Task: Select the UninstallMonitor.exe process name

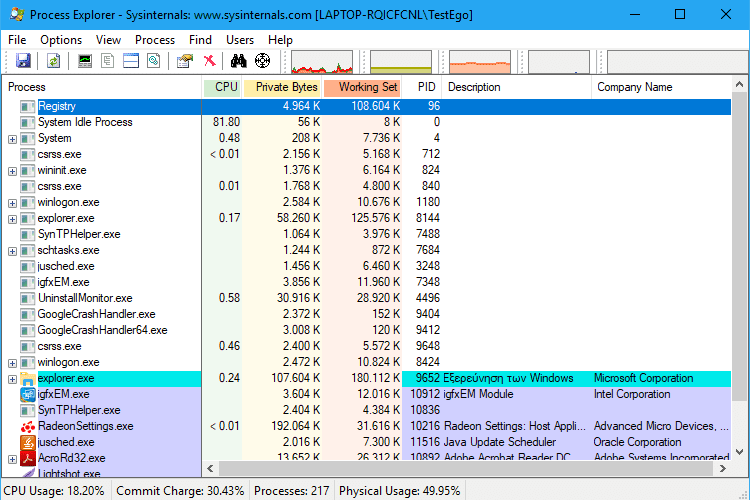Action: (x=85, y=298)
